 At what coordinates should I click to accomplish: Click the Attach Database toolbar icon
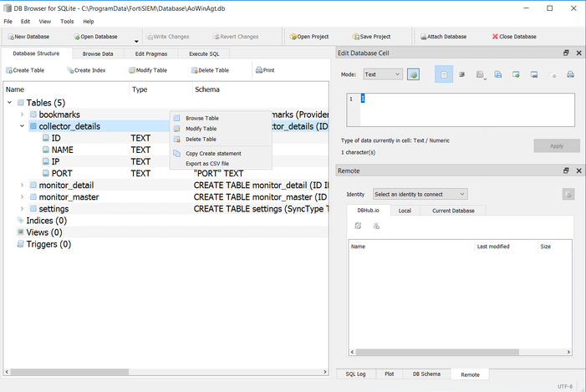[425, 37]
